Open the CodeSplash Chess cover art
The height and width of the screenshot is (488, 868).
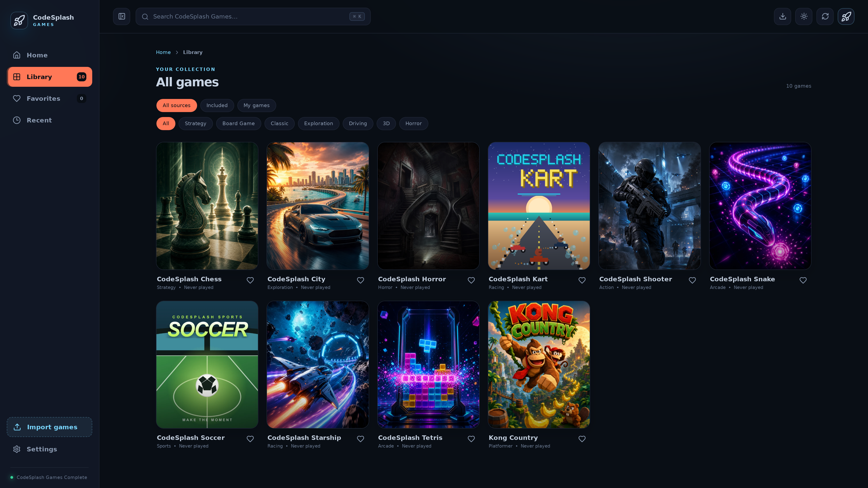207,206
